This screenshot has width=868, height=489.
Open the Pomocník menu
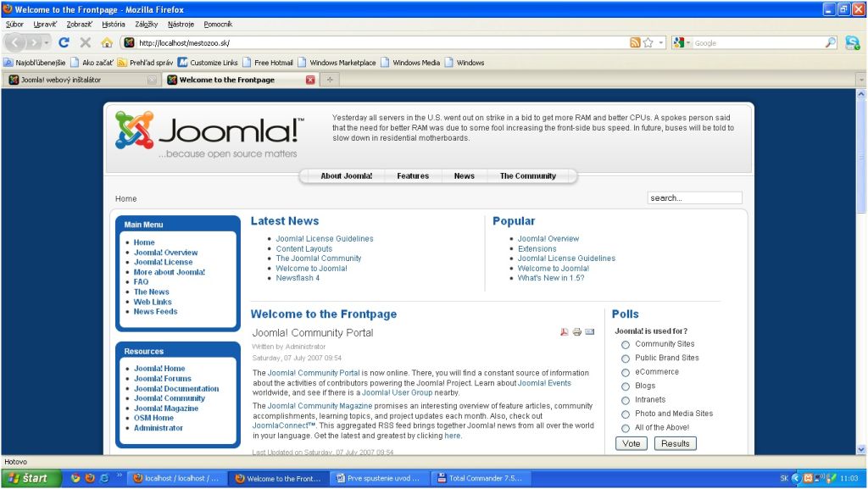pyautogui.click(x=218, y=25)
